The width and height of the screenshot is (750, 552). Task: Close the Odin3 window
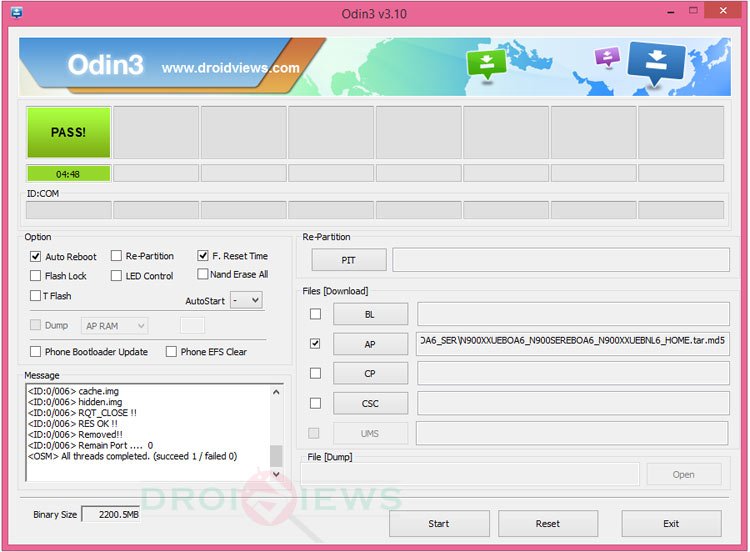click(723, 11)
